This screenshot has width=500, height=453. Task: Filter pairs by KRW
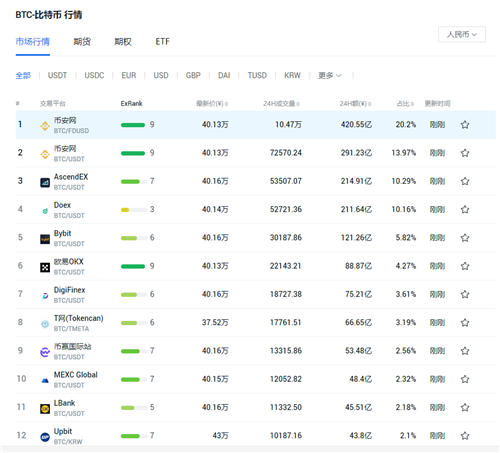click(x=292, y=75)
